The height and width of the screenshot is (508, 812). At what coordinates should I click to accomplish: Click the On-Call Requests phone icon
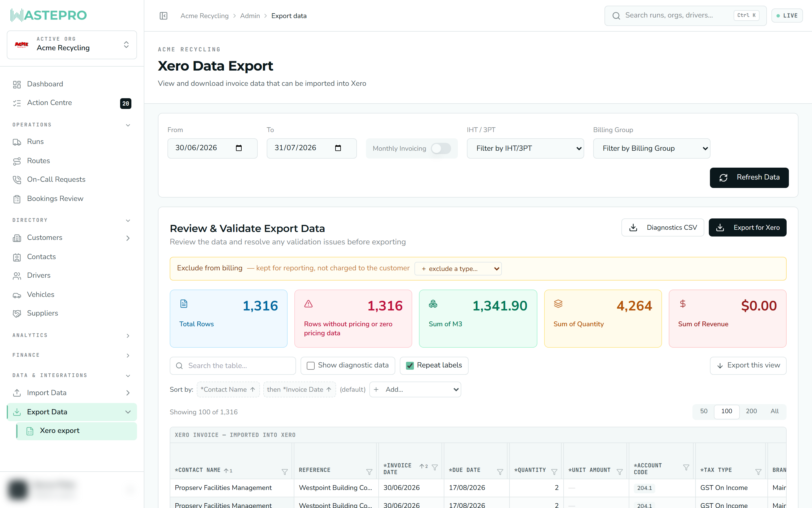click(x=17, y=180)
